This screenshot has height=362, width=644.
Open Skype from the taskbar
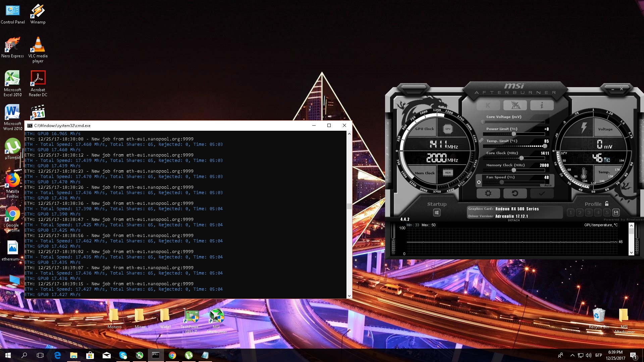[x=123, y=355]
